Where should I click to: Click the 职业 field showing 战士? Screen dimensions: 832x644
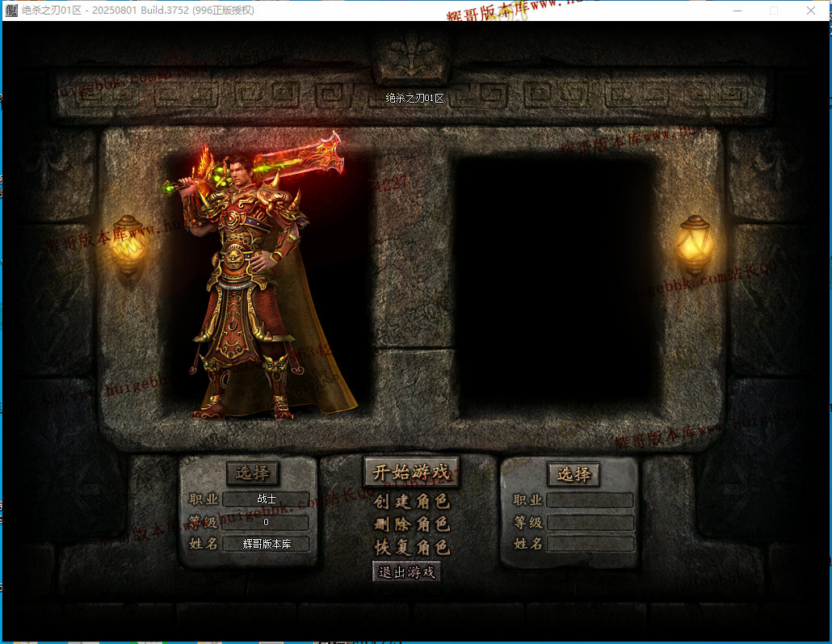point(266,499)
